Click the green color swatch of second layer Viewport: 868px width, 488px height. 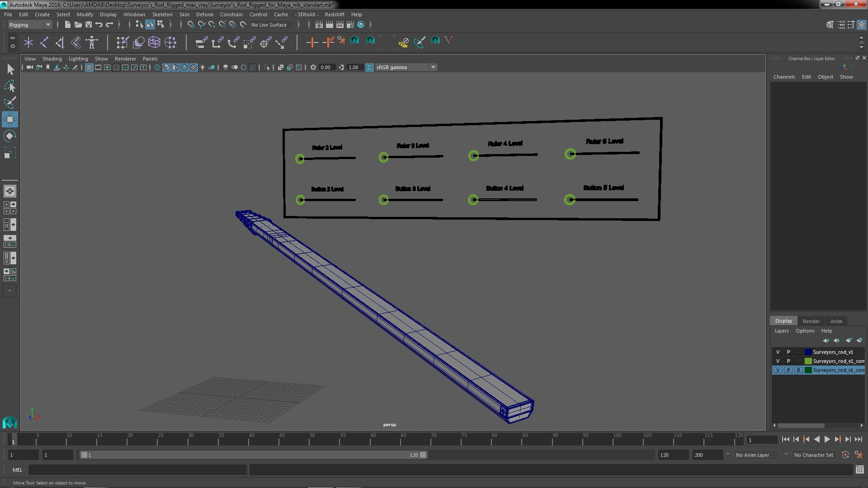point(808,361)
